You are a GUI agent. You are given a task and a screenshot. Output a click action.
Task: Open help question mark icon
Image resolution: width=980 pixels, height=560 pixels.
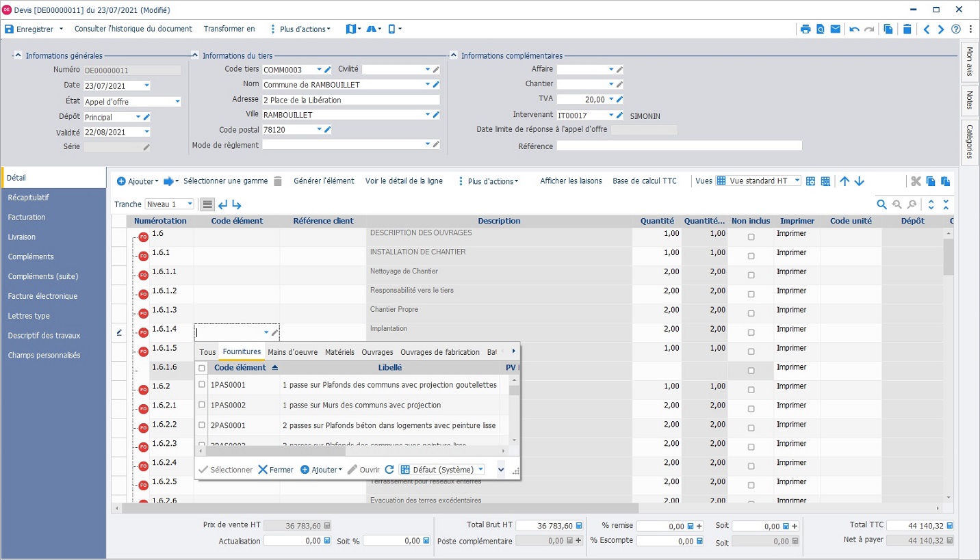coord(956,29)
